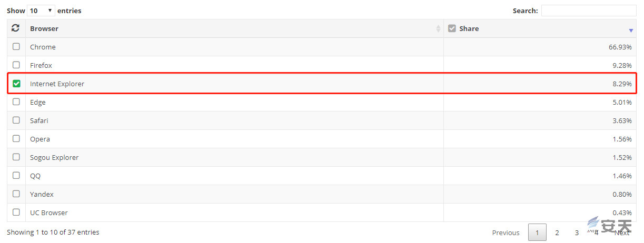644x243 pixels.
Task: Select the current page 1 button
Action: [537, 232]
